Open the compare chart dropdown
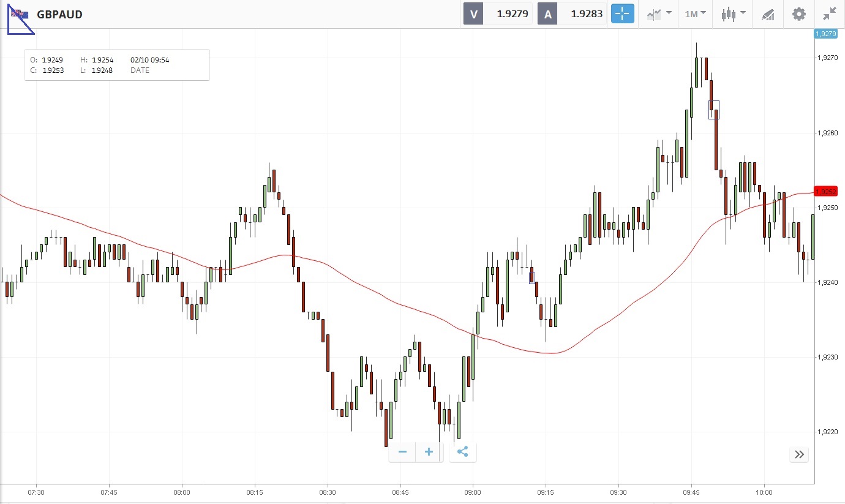845x504 pixels. [x=658, y=14]
